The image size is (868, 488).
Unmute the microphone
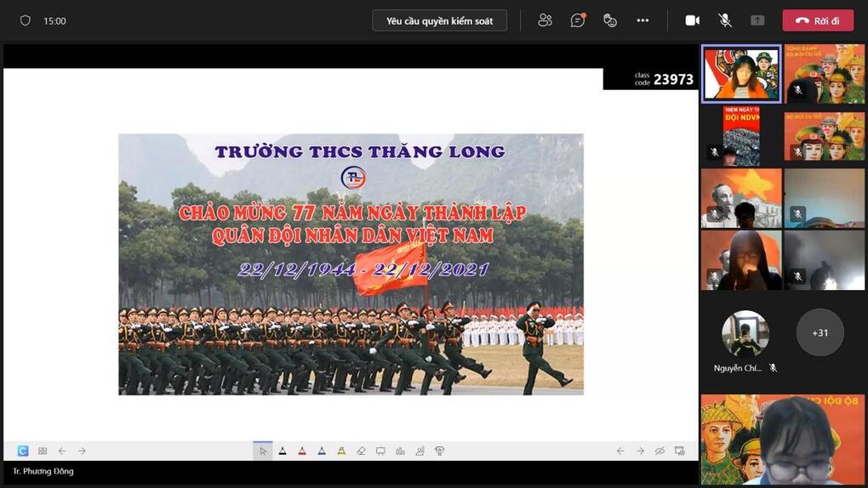click(725, 20)
